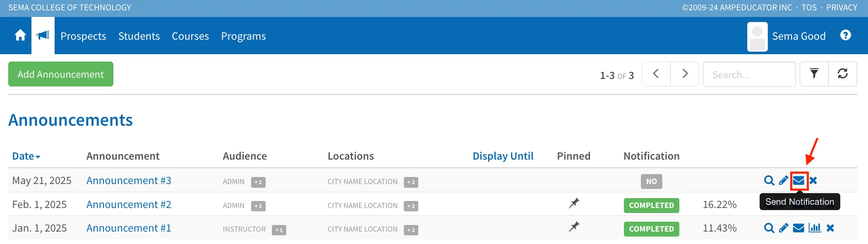This screenshot has width=868, height=244.
Task: Open the Students menu
Action: (139, 36)
